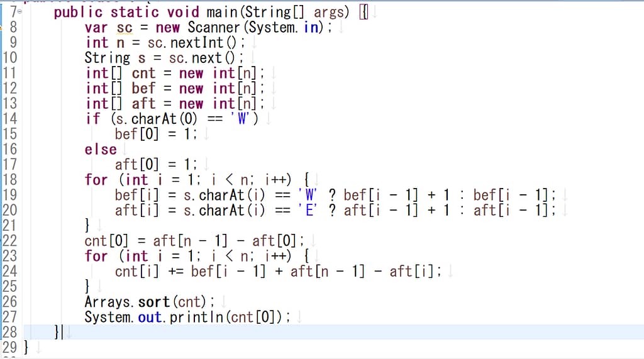Click the "String s" declaration on line 10
Screen dimensions: 644x359
pyautogui.click(x=115, y=58)
